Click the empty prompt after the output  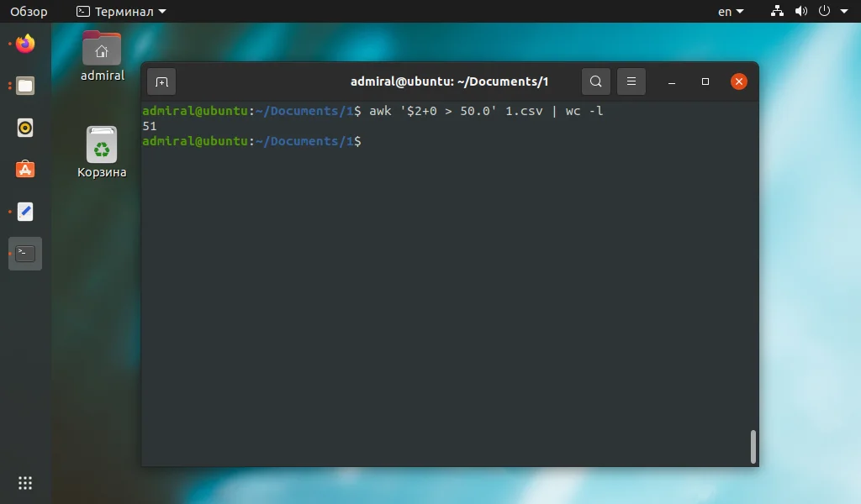pyautogui.click(x=251, y=141)
